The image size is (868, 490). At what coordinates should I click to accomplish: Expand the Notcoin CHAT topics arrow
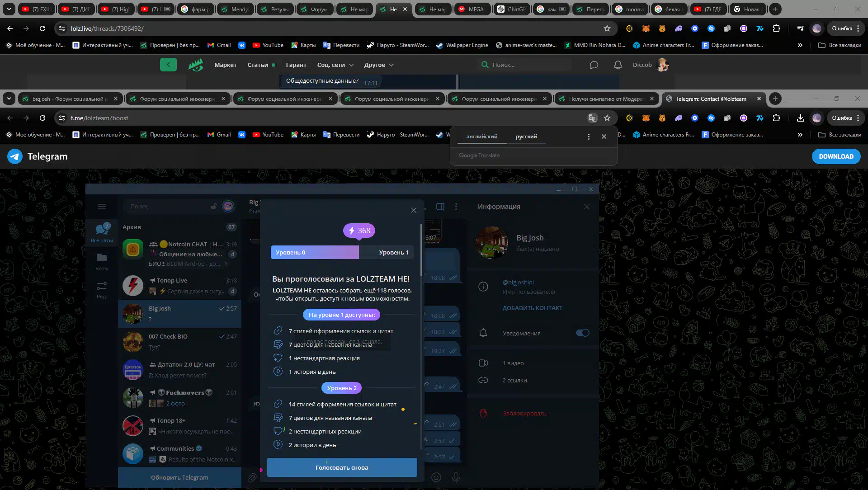pos(226,264)
